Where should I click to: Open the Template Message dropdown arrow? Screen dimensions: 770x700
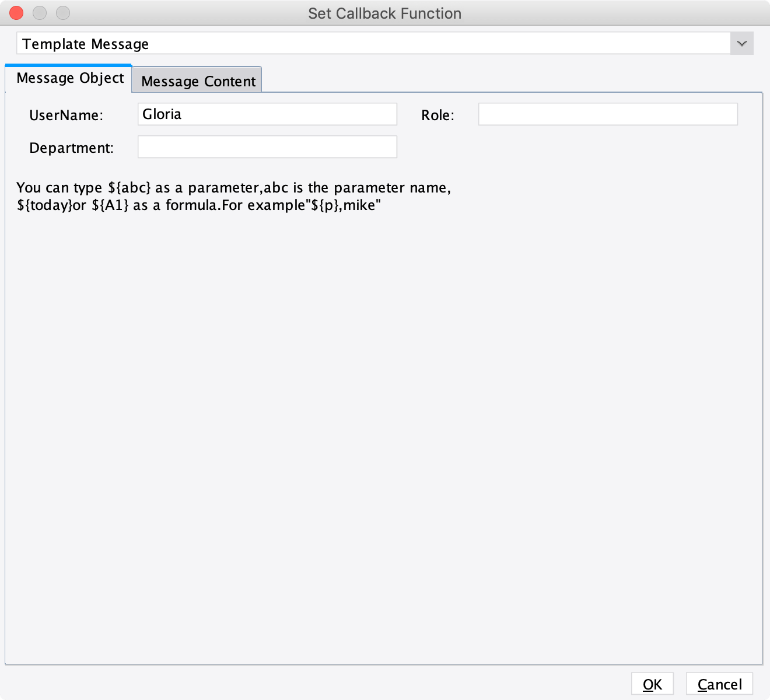point(741,44)
